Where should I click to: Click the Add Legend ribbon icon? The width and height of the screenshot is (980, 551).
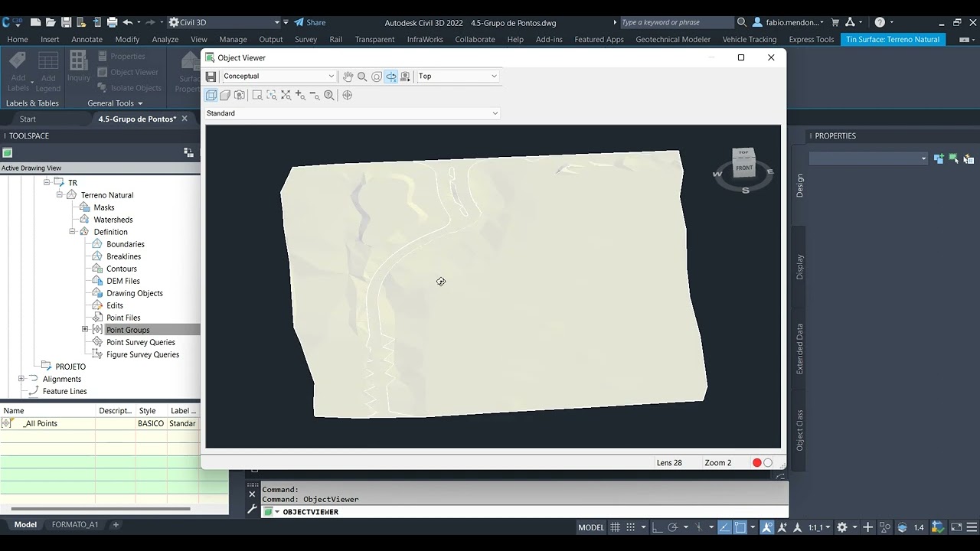click(48, 70)
